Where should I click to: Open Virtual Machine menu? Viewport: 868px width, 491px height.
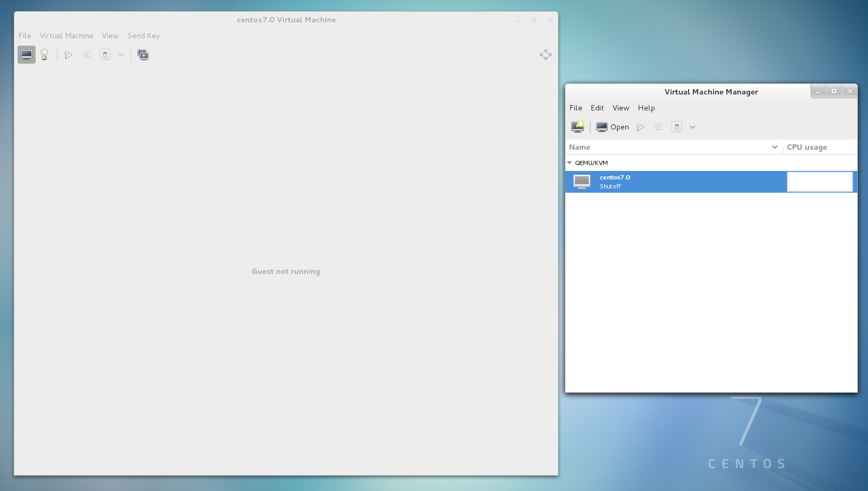(66, 36)
